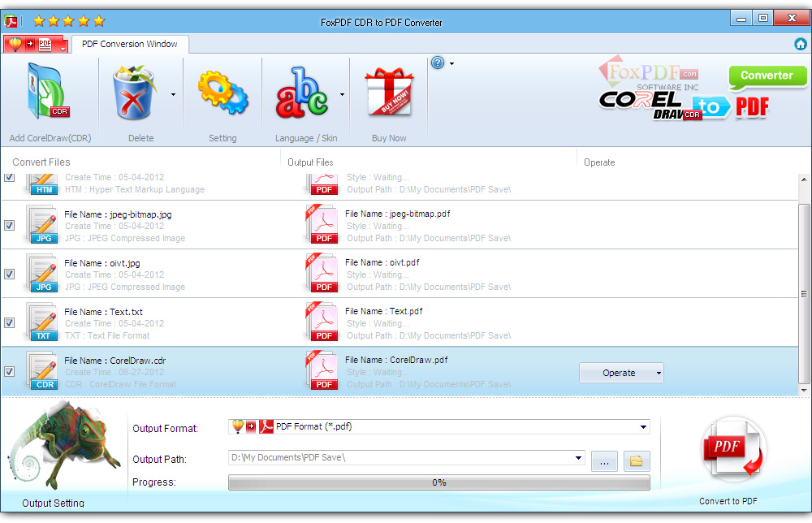Click 'File Name : jpeg-bitmap.pdf' output text
812x523 pixels.
398,214
